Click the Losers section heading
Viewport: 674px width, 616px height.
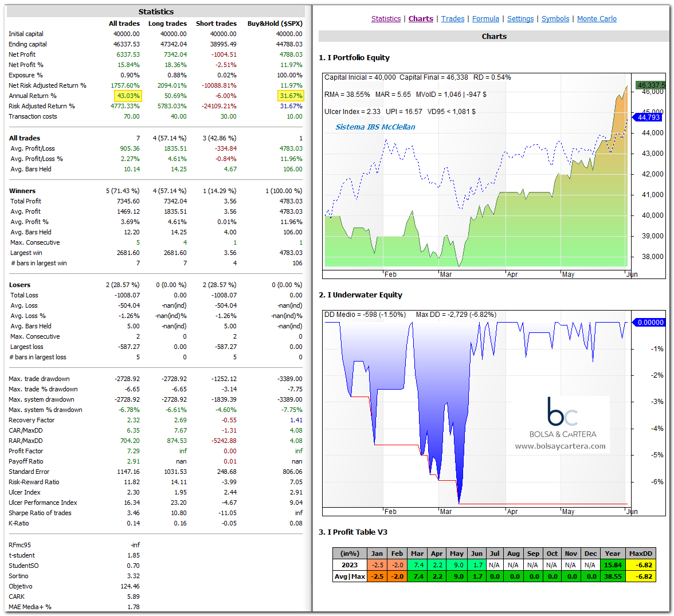coord(19,285)
